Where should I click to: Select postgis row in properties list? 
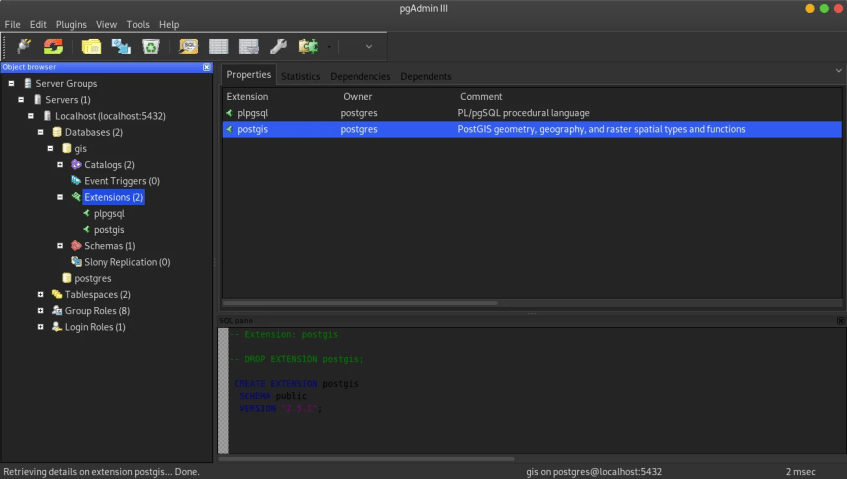(x=532, y=129)
